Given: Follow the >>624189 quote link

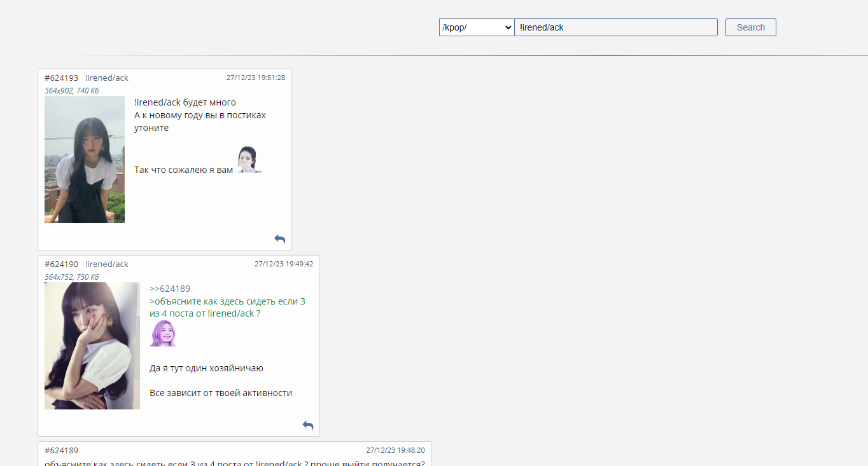Looking at the screenshot, I should pyautogui.click(x=170, y=289).
